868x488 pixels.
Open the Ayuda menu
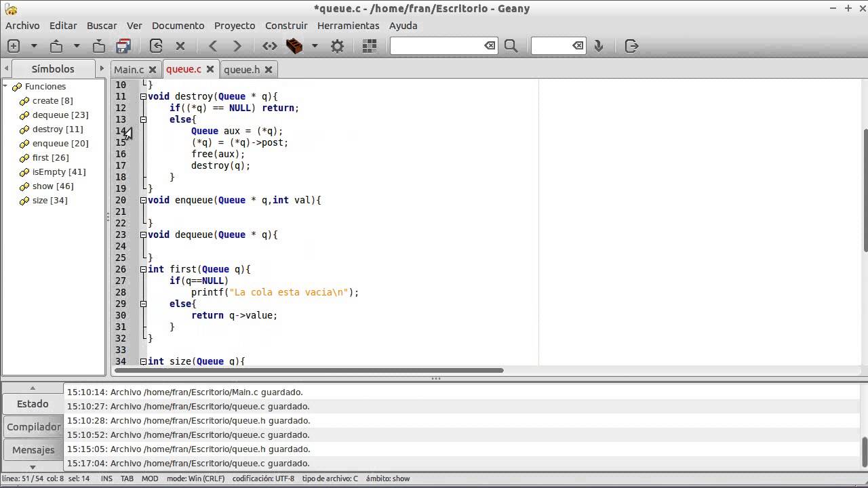[x=403, y=25]
